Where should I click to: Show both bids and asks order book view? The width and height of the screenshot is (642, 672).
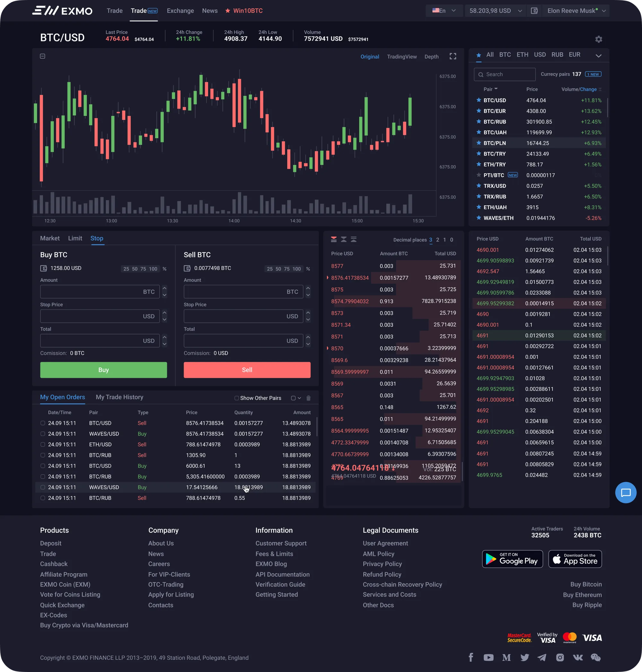(334, 239)
